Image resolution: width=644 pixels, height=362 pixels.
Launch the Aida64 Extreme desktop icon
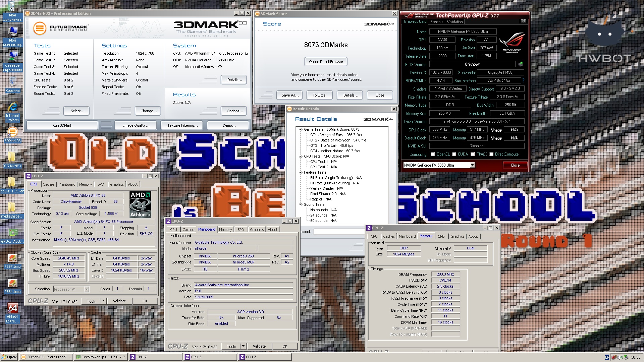coord(12,313)
